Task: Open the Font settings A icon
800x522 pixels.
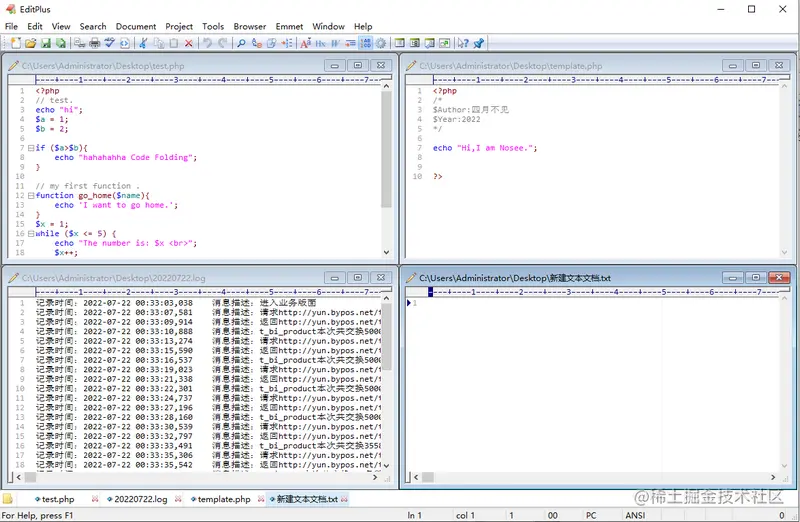Action: pos(305,43)
